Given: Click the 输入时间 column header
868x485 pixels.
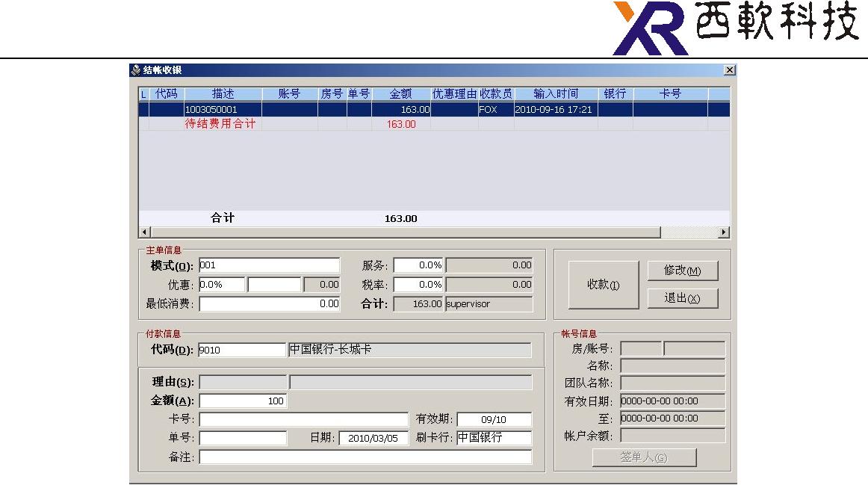Looking at the screenshot, I should [x=556, y=94].
